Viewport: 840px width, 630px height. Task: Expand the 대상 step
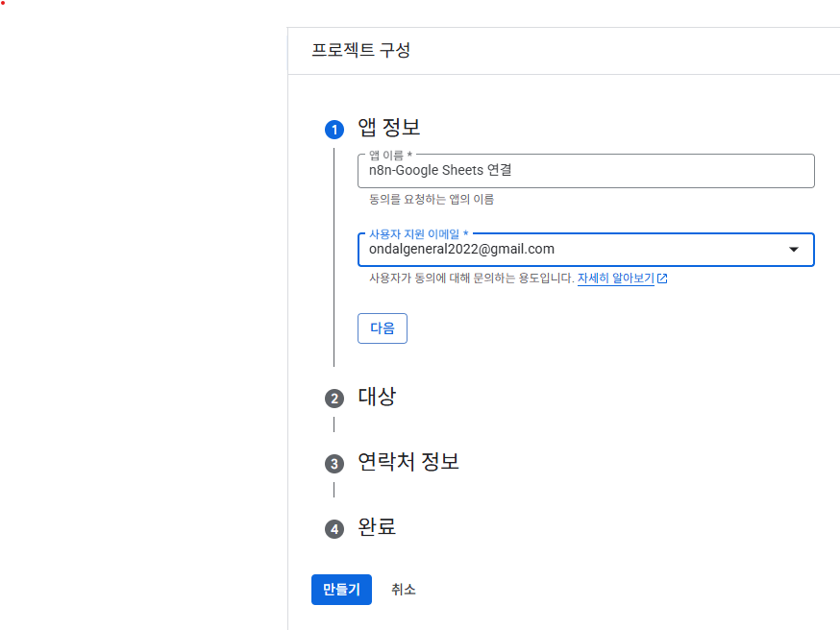(x=377, y=398)
